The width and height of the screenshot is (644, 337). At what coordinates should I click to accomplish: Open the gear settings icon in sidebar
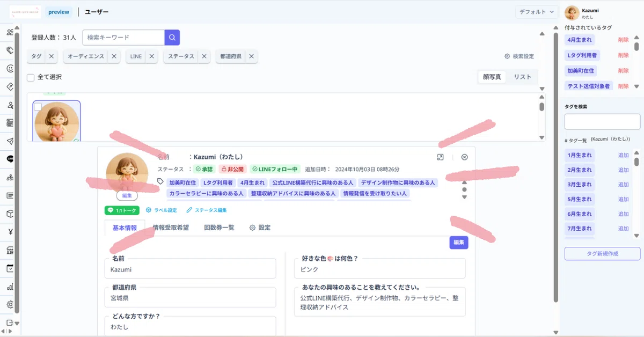[10, 304]
